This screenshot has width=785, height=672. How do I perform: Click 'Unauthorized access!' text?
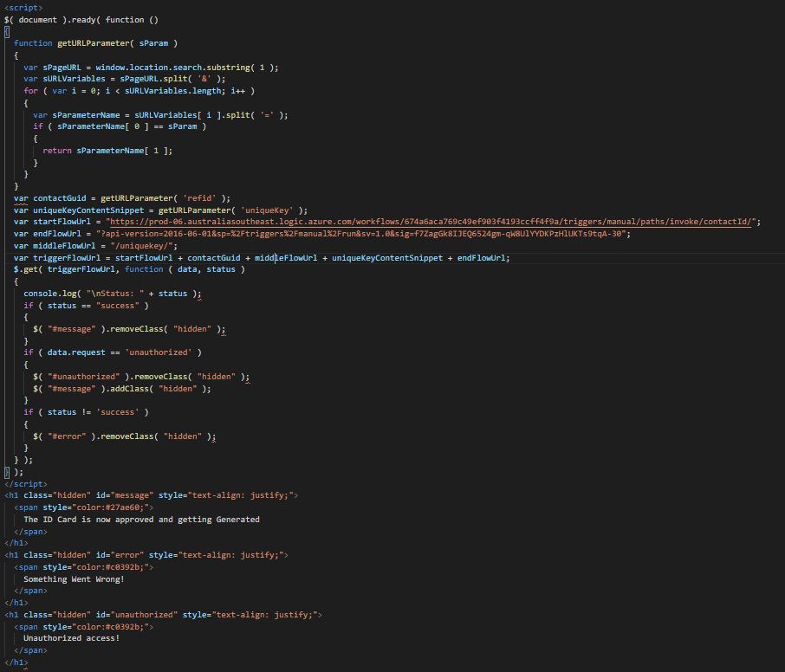pyautogui.click(x=72, y=638)
